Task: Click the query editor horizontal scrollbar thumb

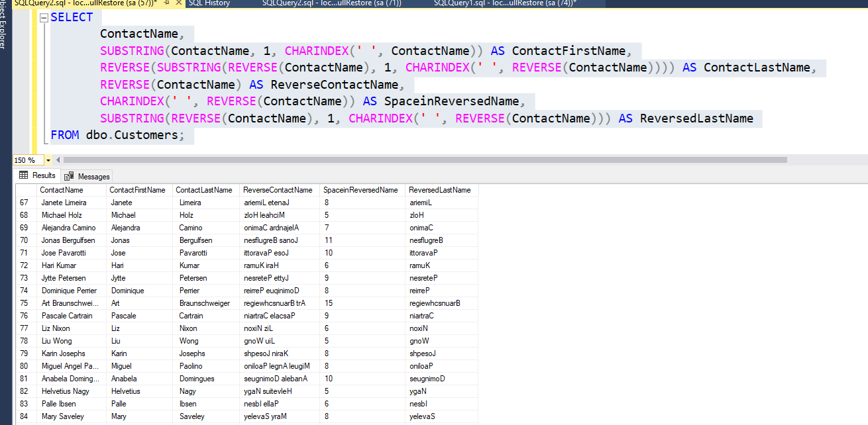Action: (x=425, y=160)
